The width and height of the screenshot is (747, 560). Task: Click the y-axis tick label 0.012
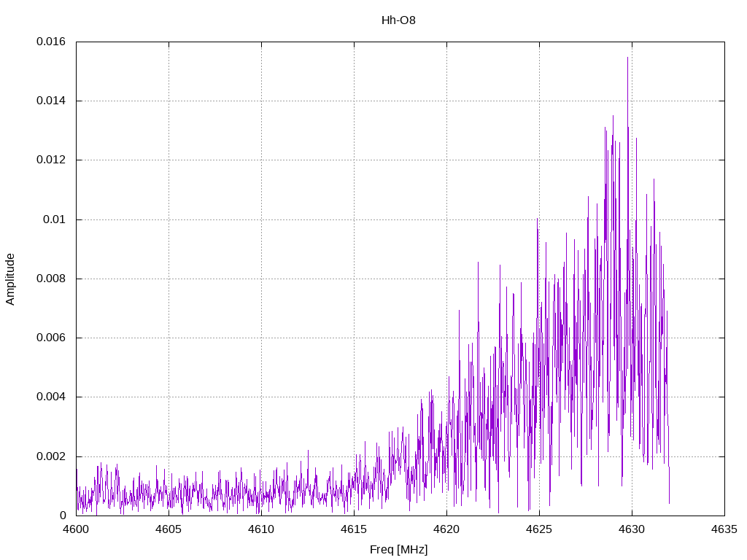[51, 160]
